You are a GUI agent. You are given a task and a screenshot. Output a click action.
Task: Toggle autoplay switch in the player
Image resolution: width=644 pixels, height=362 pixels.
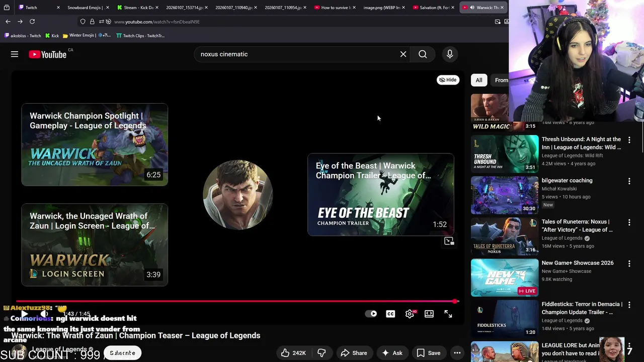pos(371,314)
